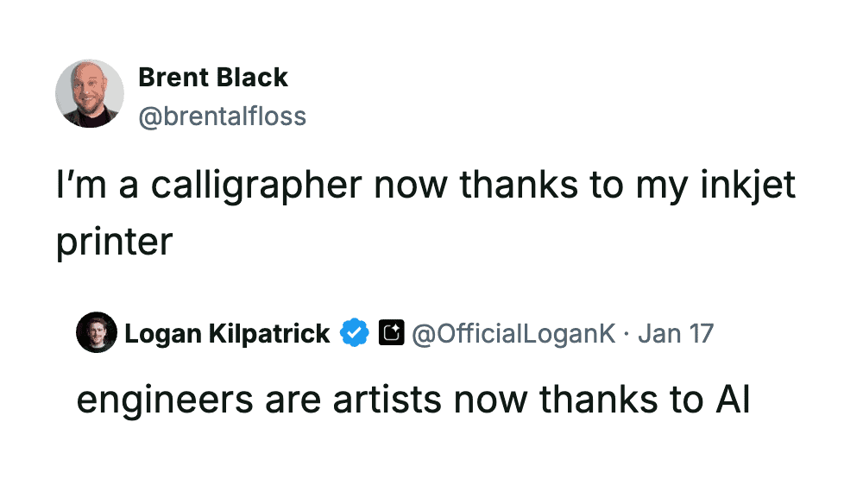Click the blue verified checkmark badge

tap(355, 333)
